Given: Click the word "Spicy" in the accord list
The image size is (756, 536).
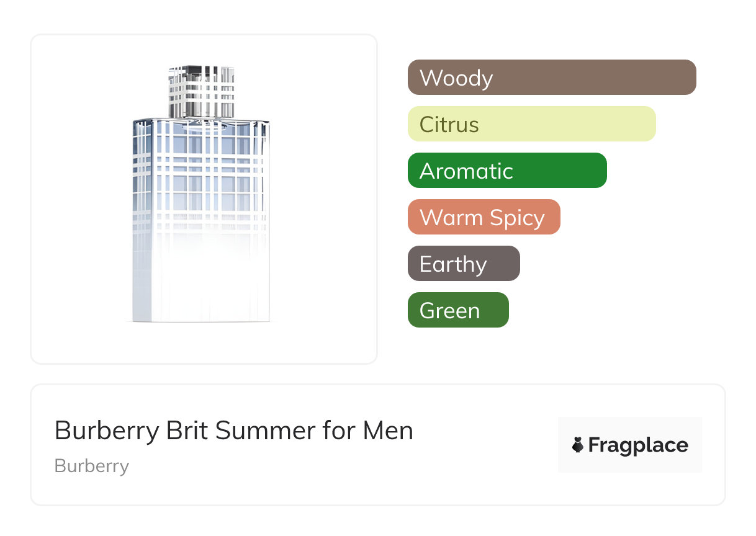Looking at the screenshot, I should pos(516,218).
